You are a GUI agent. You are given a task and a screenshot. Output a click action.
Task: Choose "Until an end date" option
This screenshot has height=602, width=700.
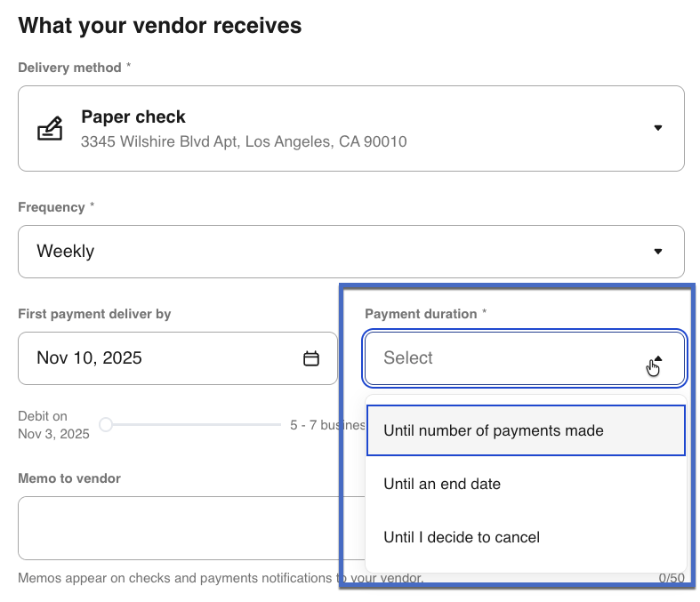pyautogui.click(x=442, y=484)
